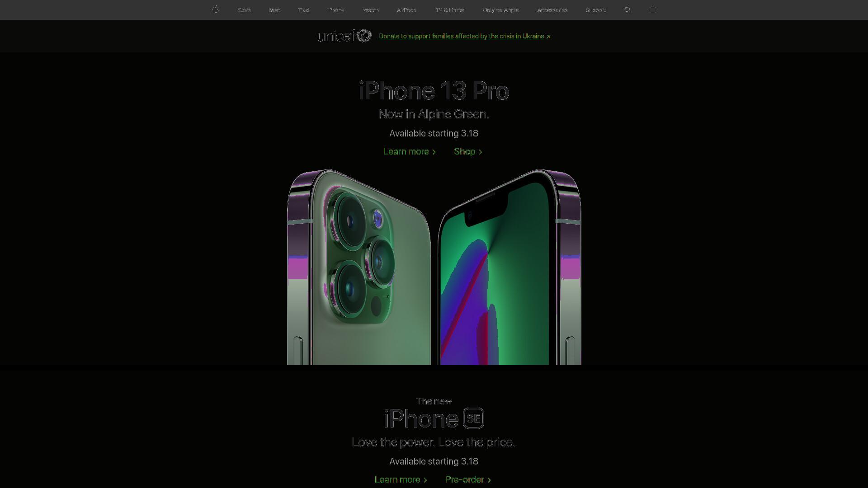Follow the Donate to Ukraine crisis link
This screenshot has width=868, height=488.
(465, 36)
